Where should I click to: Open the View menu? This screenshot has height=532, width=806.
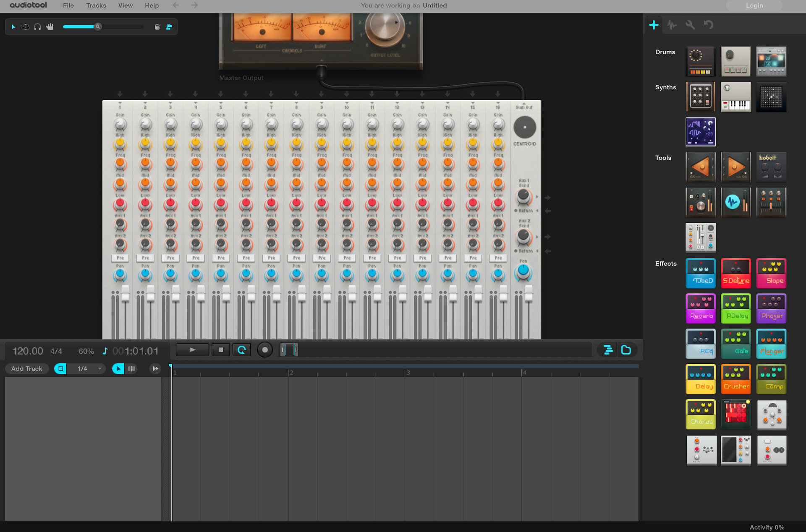(126, 5)
